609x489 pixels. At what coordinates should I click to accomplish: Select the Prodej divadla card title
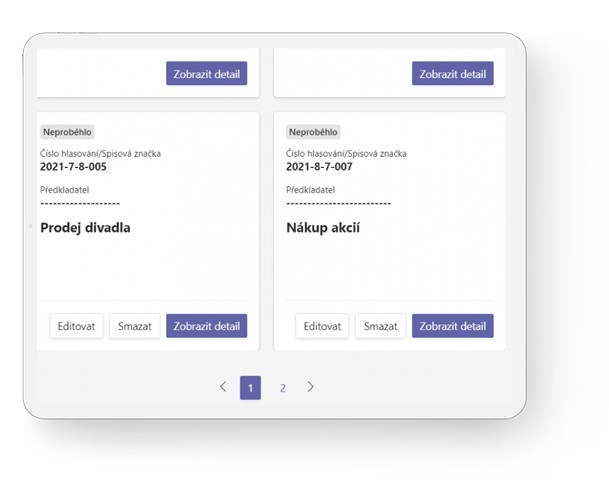(x=85, y=228)
